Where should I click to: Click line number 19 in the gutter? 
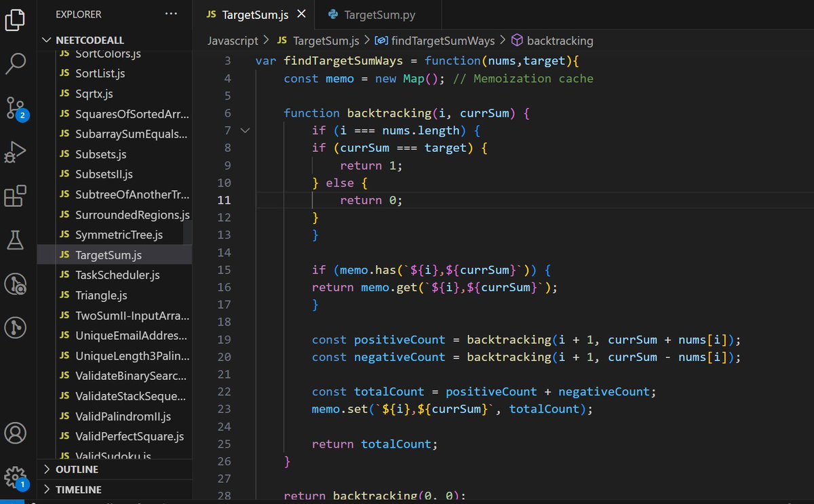coord(224,339)
